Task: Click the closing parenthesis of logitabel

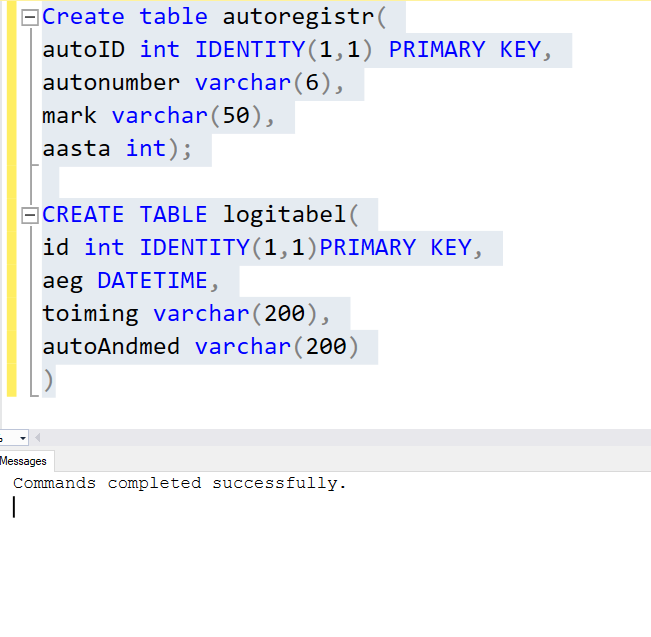Action: pyautogui.click(x=49, y=380)
